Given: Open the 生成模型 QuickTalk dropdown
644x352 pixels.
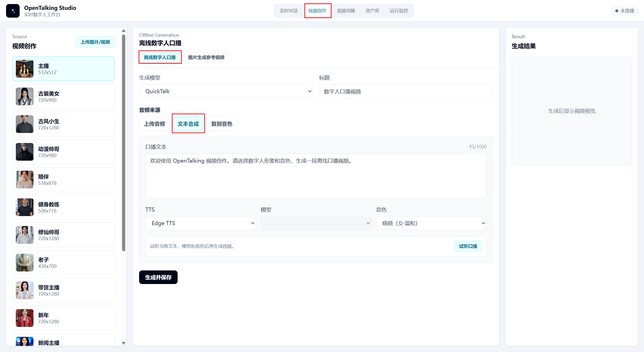Looking at the screenshot, I should coord(226,91).
